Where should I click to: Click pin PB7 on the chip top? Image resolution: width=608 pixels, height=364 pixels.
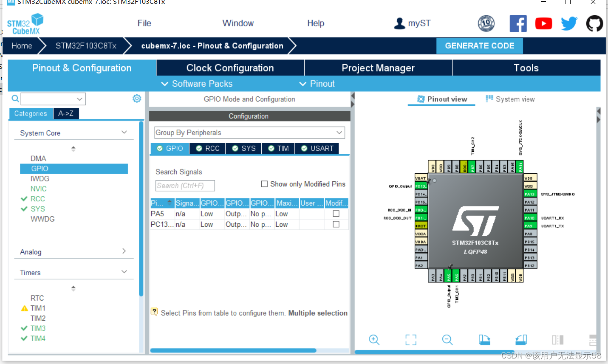click(x=472, y=166)
